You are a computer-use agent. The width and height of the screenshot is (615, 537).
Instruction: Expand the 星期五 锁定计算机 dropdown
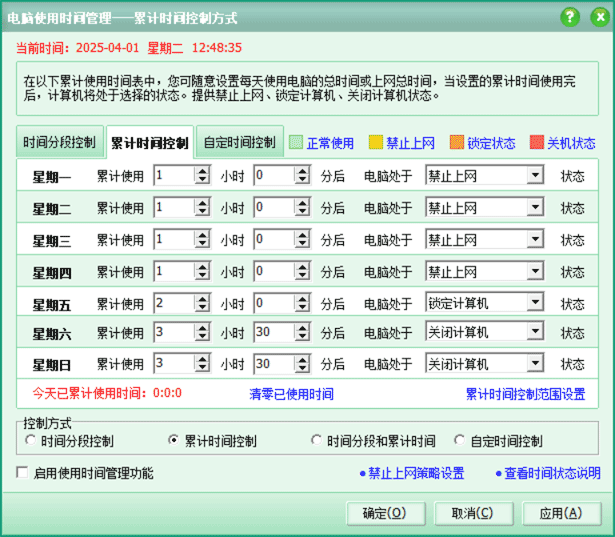[x=535, y=302]
